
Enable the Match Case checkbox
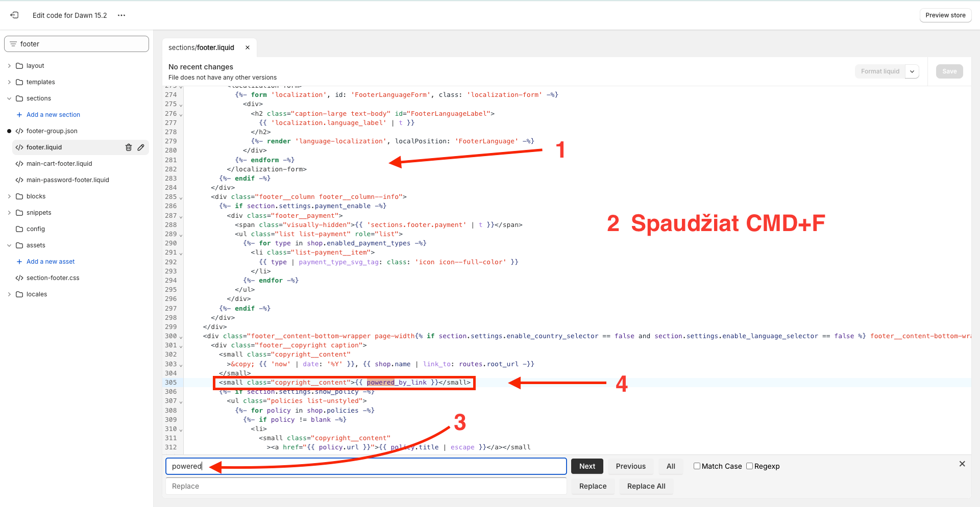(697, 466)
